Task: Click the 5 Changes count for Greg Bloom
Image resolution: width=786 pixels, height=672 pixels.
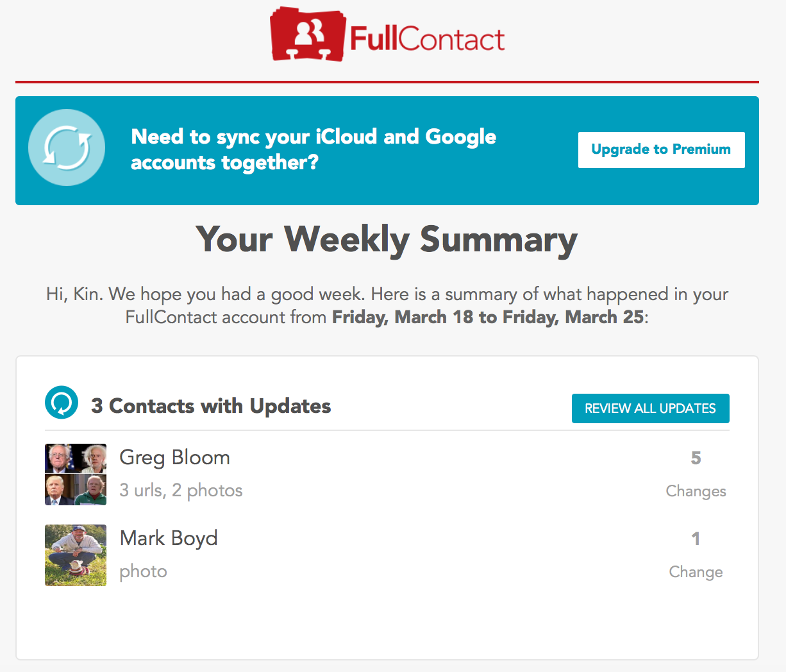Action: point(696,474)
